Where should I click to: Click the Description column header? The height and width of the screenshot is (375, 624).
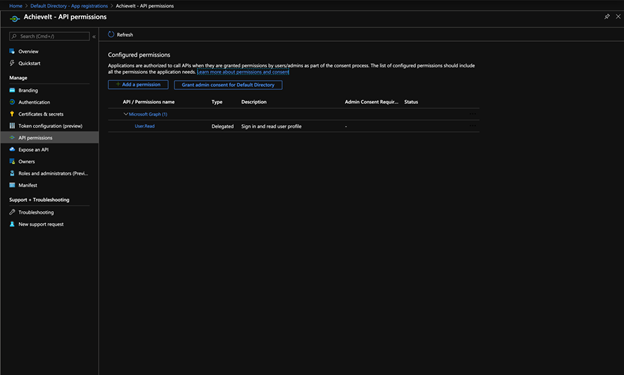coord(254,102)
